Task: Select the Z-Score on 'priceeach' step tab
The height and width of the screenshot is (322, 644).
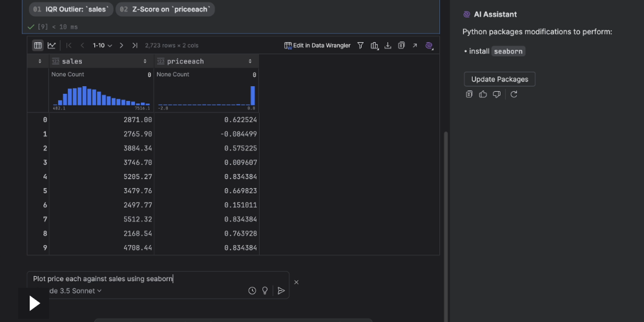Action: tap(165, 10)
